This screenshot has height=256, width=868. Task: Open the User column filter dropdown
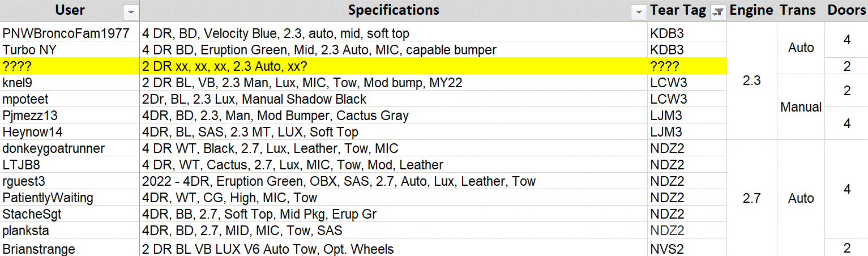tap(131, 12)
